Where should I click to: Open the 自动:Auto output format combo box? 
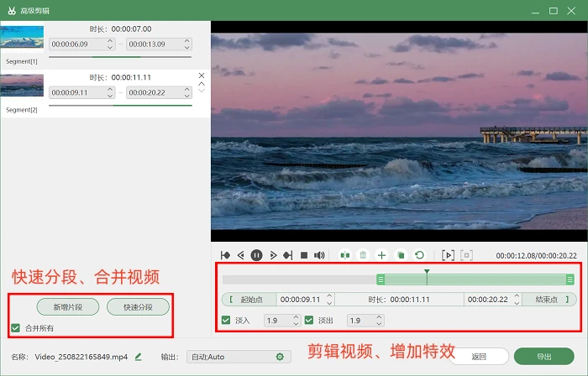(239, 357)
